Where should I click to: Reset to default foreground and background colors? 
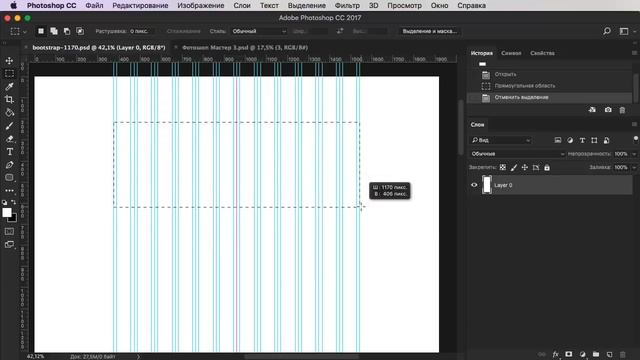[4, 202]
